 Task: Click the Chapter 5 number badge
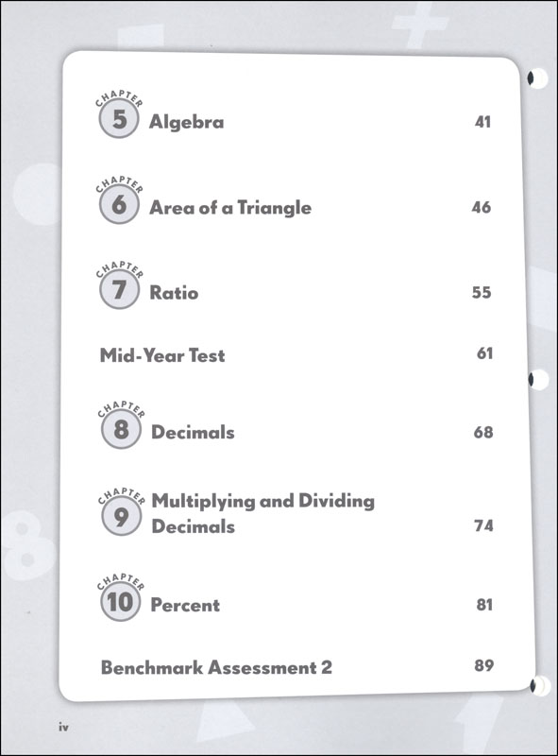[x=119, y=119]
